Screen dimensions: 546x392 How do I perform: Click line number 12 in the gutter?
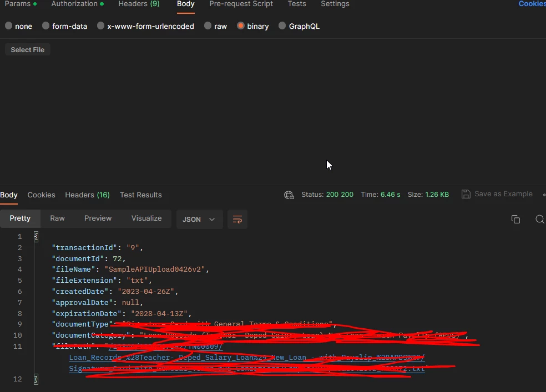pos(17,379)
